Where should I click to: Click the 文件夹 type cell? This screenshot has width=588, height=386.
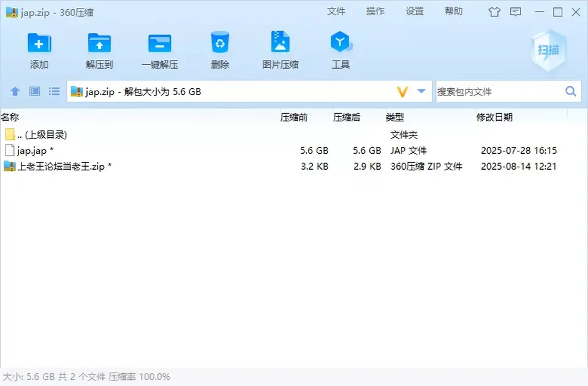(x=404, y=135)
